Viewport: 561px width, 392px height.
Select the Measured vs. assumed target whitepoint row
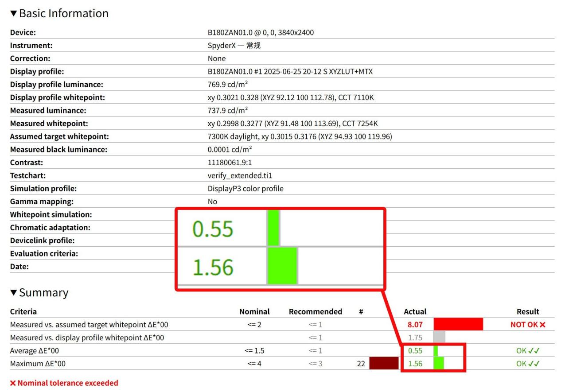[89, 325]
